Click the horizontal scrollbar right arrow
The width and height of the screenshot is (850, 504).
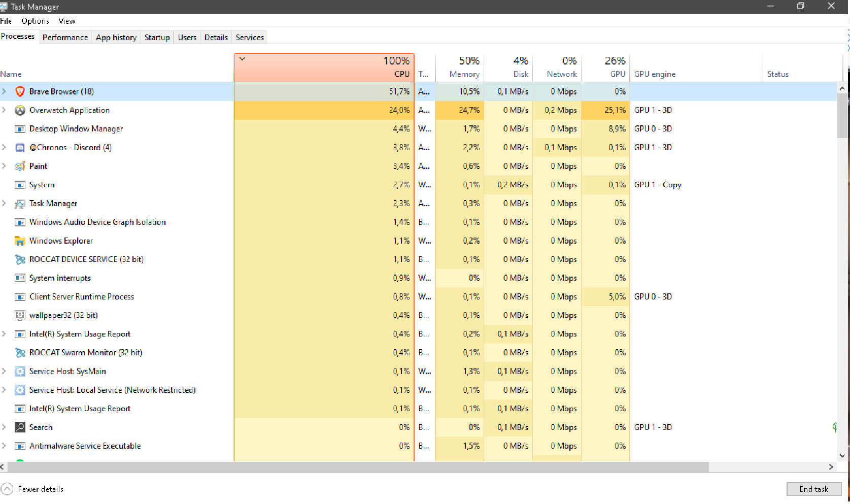click(x=831, y=467)
